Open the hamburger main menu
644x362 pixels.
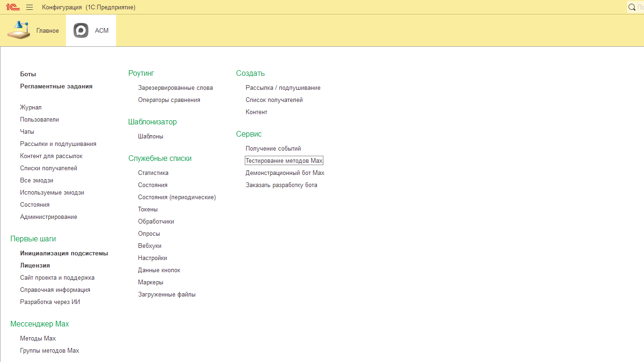29,7
